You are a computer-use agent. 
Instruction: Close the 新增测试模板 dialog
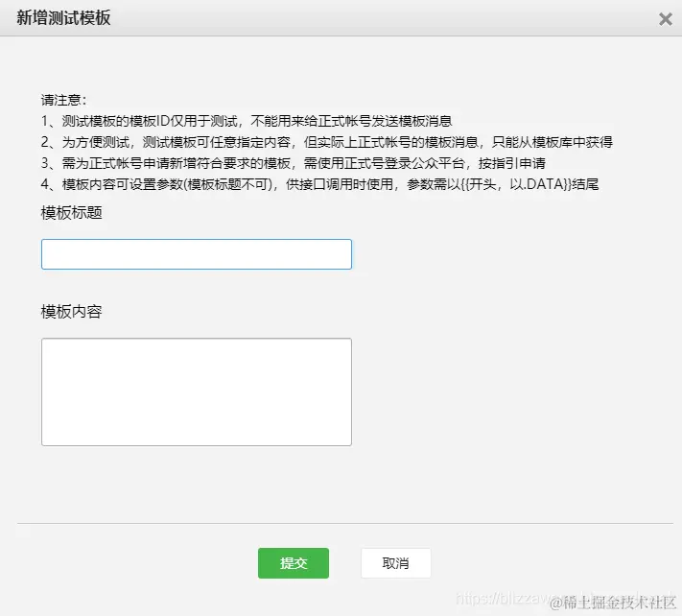(x=665, y=18)
